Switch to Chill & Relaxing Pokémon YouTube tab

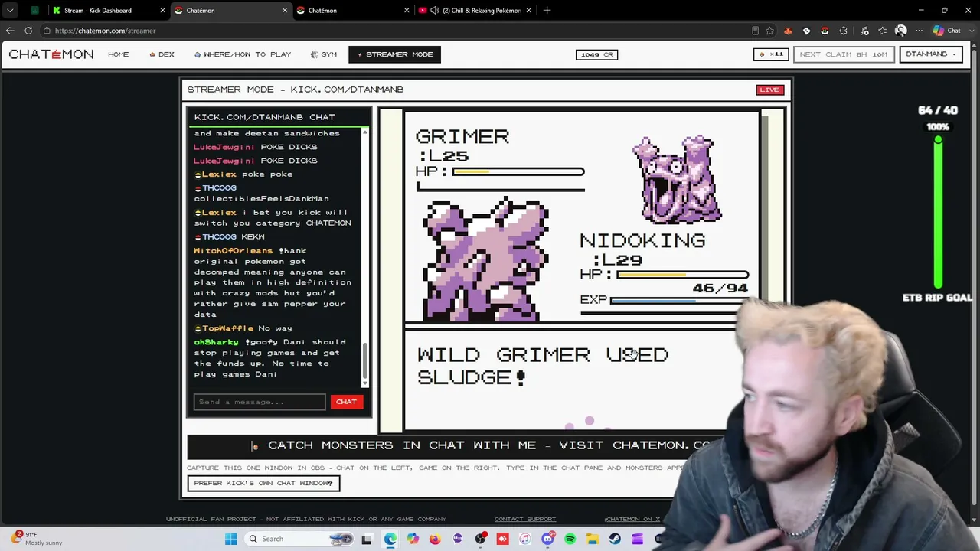[475, 11]
